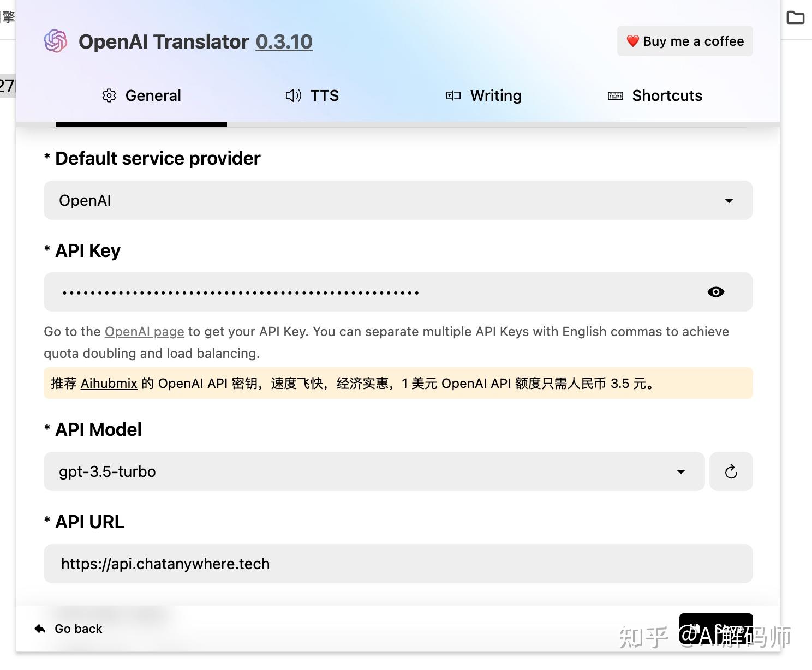Click the OpenAI Translator logo
The height and width of the screenshot is (670, 812).
click(56, 41)
